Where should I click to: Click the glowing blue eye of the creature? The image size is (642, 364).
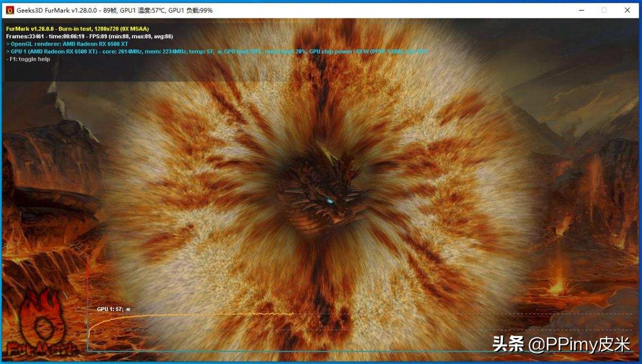pyautogui.click(x=330, y=201)
